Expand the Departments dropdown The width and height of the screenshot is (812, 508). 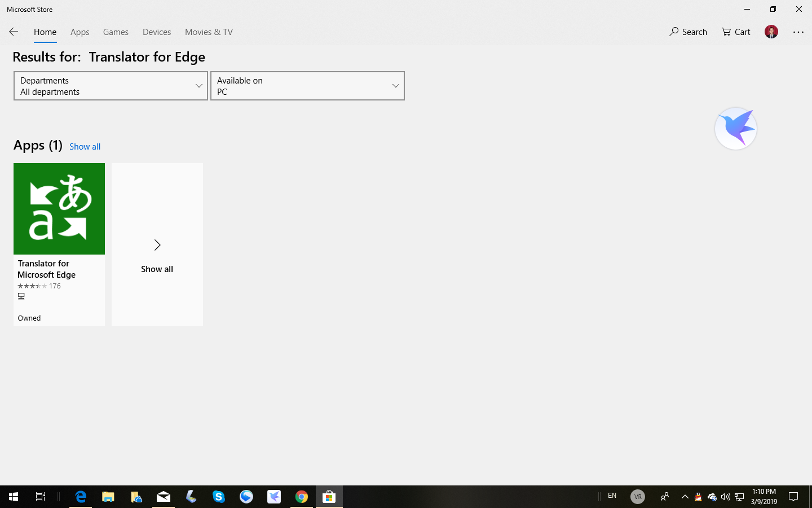[111, 86]
